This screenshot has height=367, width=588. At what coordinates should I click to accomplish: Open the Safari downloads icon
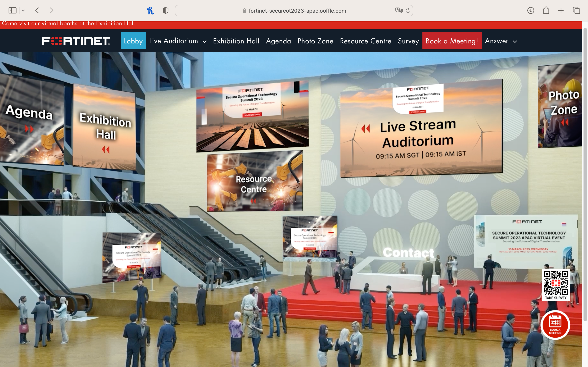pos(531,10)
